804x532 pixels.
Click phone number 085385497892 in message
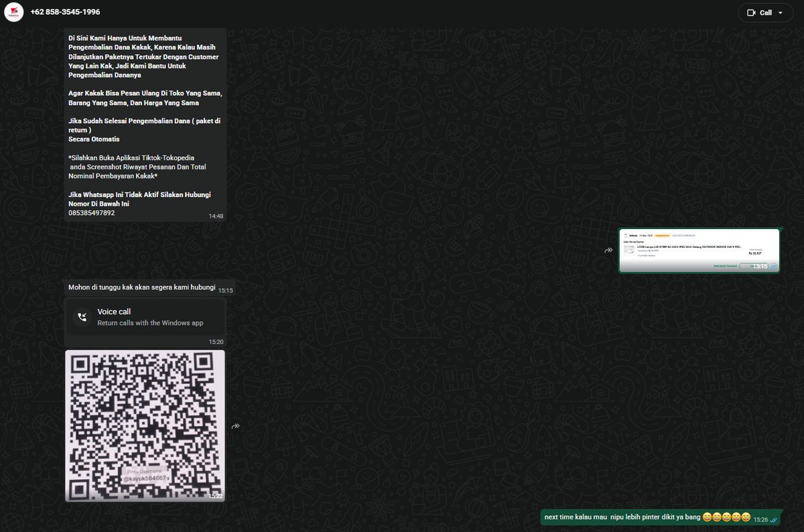click(92, 213)
